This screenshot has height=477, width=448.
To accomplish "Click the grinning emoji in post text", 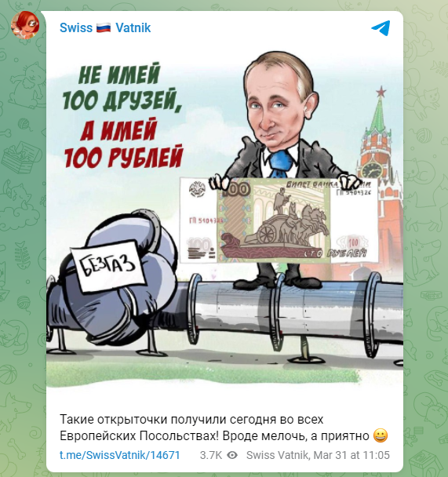I will pyautogui.click(x=381, y=435).
